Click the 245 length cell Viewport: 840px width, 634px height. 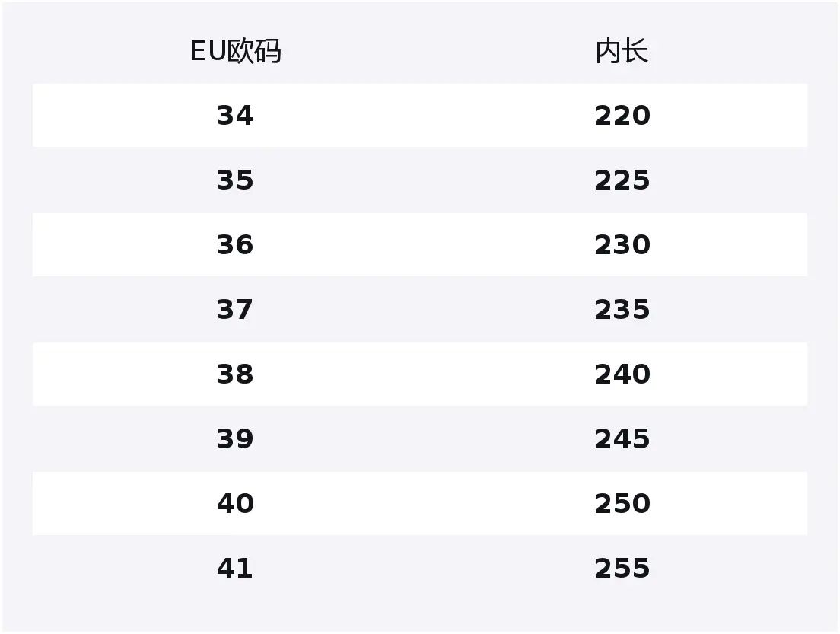pos(622,439)
